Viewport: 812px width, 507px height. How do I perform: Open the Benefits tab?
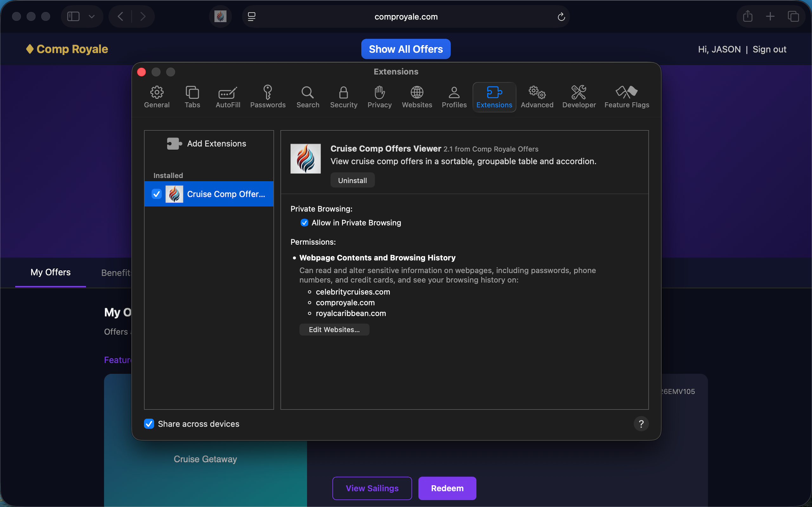115,273
